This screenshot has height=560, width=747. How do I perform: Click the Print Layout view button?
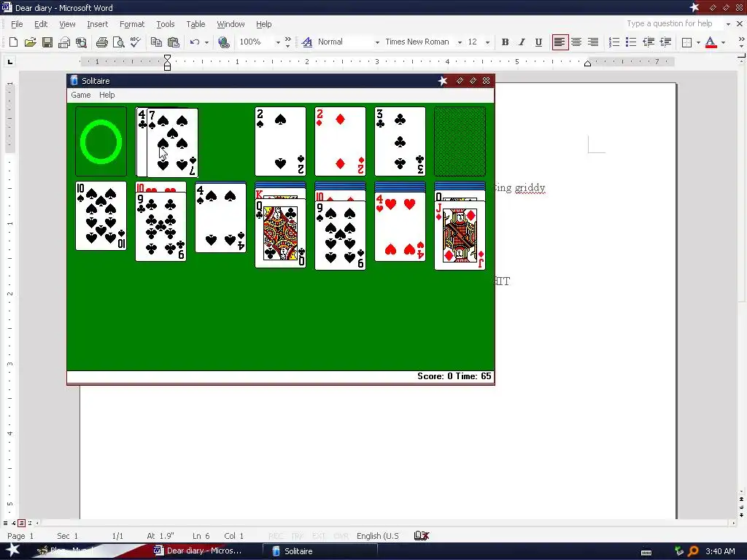pos(21,523)
